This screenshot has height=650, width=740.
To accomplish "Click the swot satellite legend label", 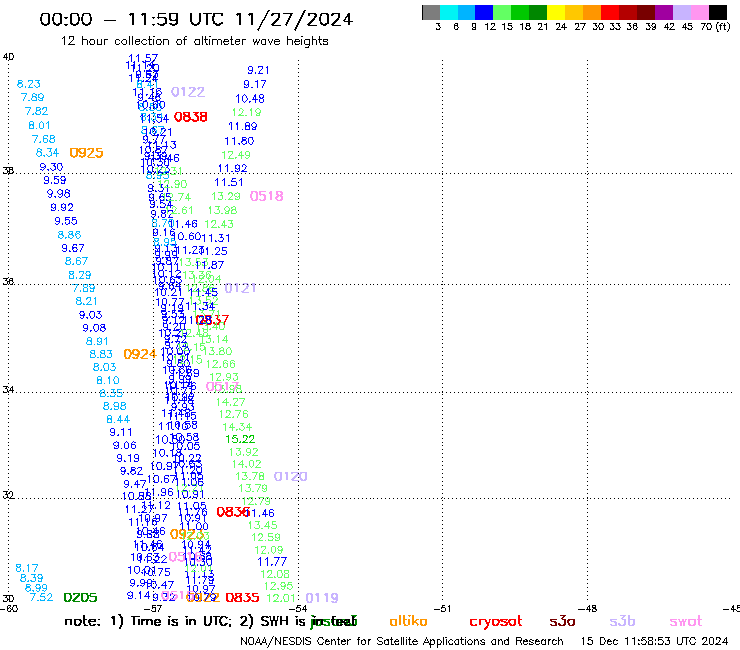I will point(686,622).
